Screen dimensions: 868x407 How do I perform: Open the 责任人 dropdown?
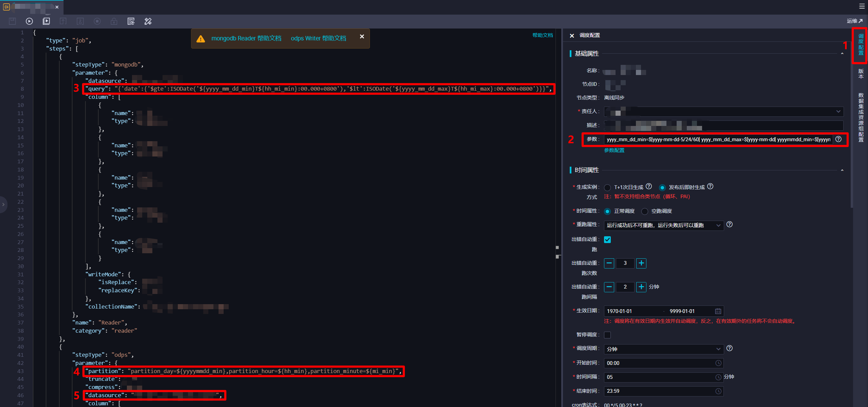tap(723, 111)
